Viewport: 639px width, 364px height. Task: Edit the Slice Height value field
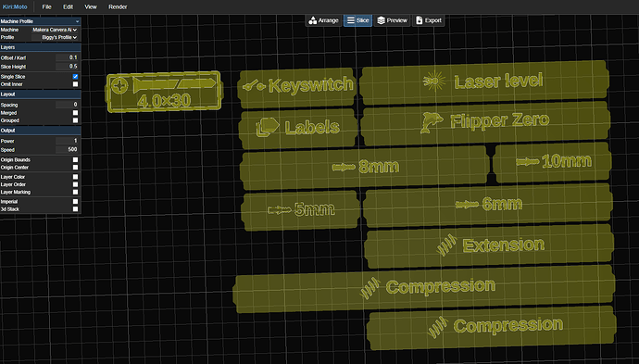[67, 66]
